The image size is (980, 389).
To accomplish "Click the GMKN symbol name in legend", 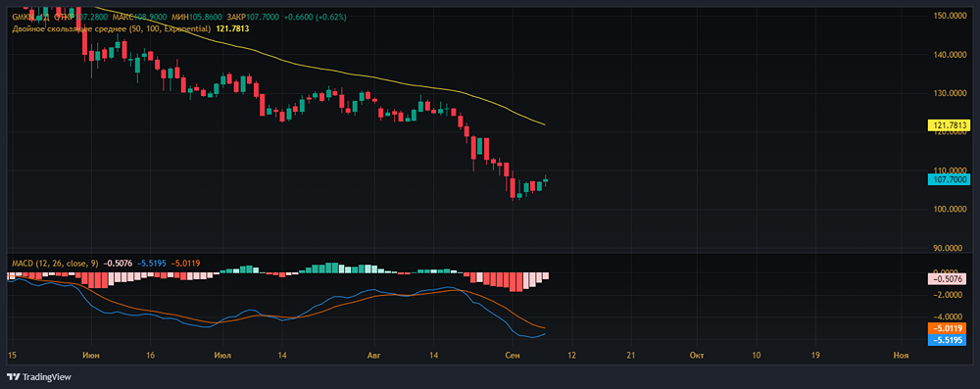I will (24, 17).
